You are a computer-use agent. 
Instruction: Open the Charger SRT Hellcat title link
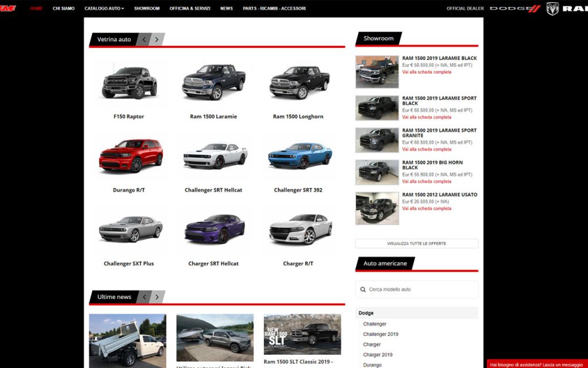[x=214, y=263]
